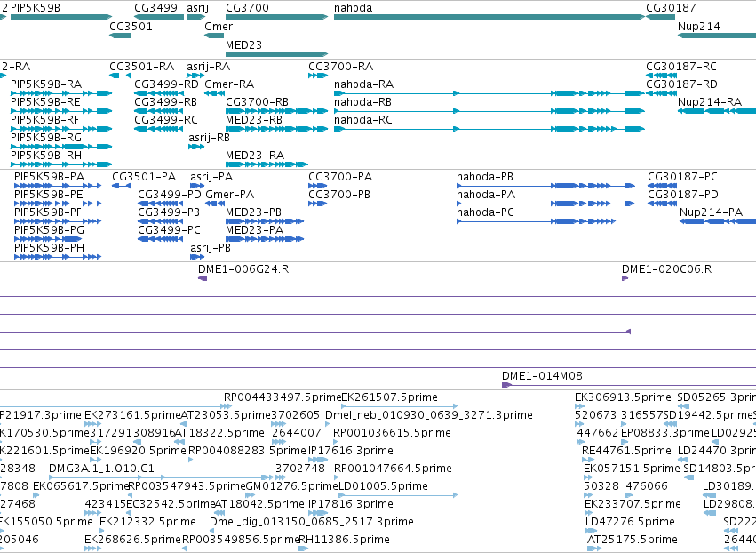Click the Nup214 gene label
The width and height of the screenshot is (756, 553).
(x=698, y=26)
